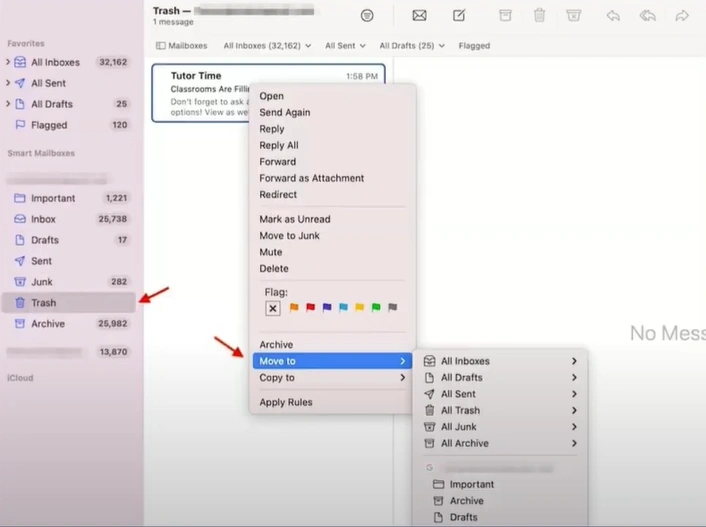Choose Apply Rules in context menu
The width and height of the screenshot is (706, 527).
(x=332, y=402)
